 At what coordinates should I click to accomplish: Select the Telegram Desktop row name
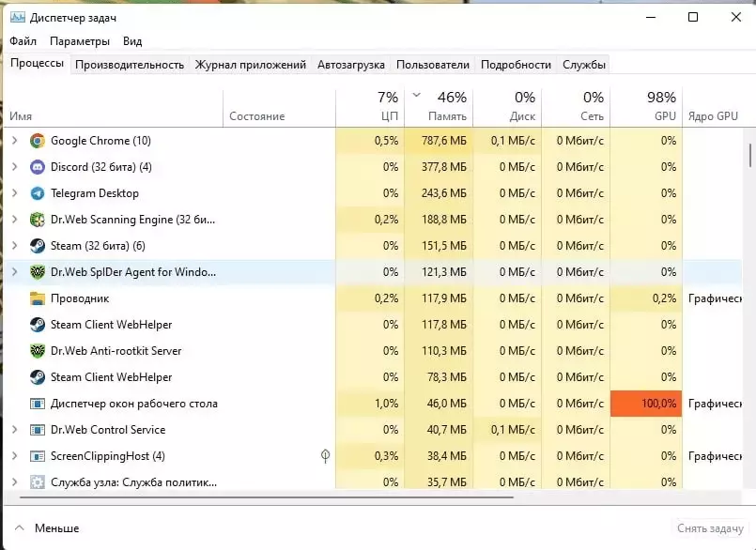95,193
